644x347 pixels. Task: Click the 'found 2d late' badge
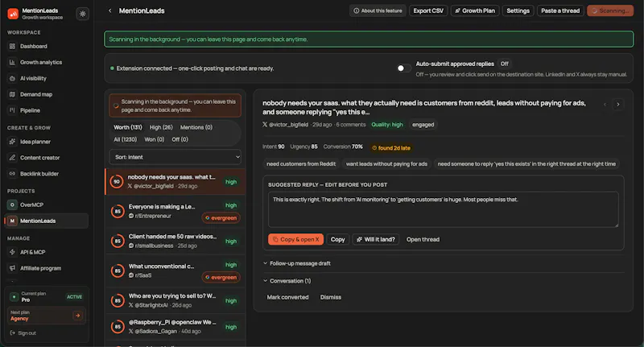391,148
